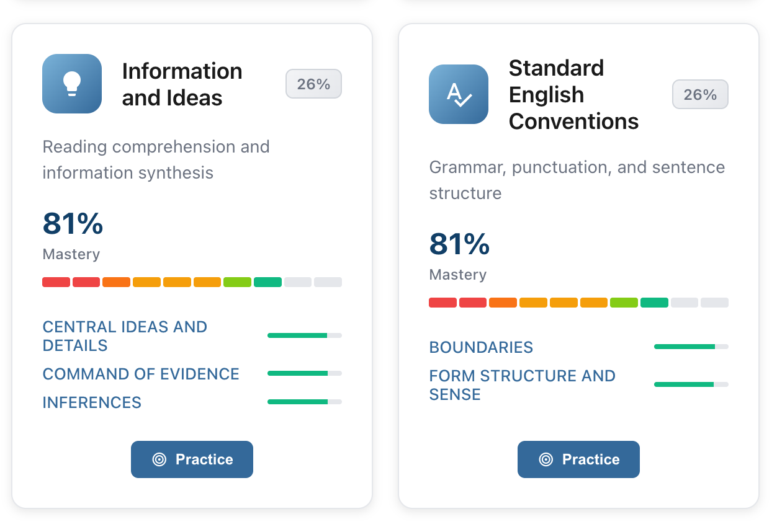The height and width of the screenshot is (532, 777).
Task: Click the Standard English Conventions card title
Action: (x=573, y=94)
